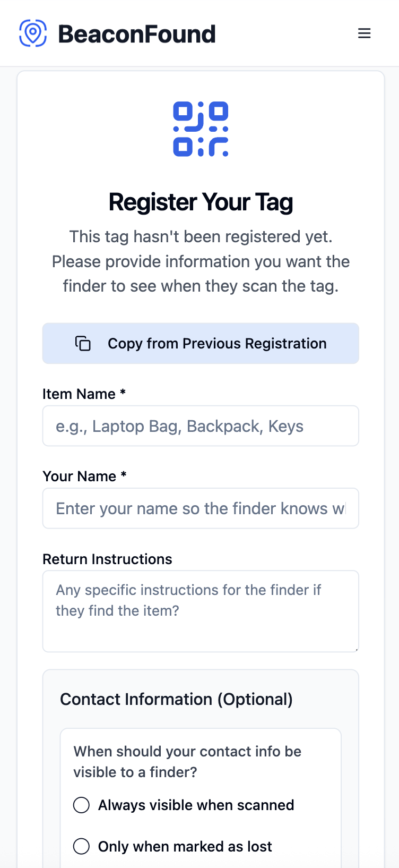
Task: Focus the Your Name input field
Action: click(x=201, y=508)
